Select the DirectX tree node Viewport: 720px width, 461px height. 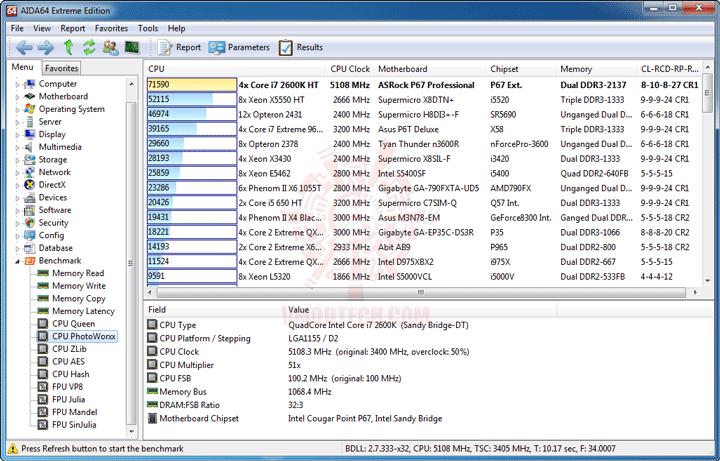[45, 185]
